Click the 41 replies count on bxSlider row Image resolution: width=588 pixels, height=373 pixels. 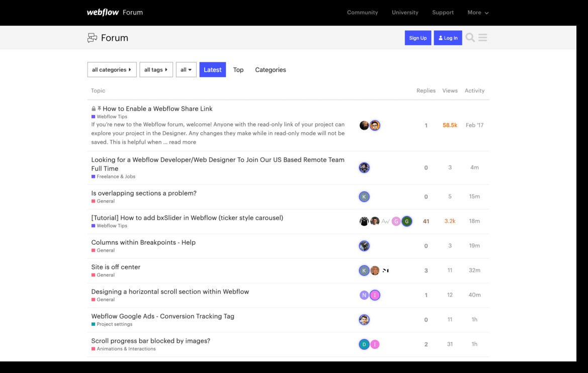(426, 221)
